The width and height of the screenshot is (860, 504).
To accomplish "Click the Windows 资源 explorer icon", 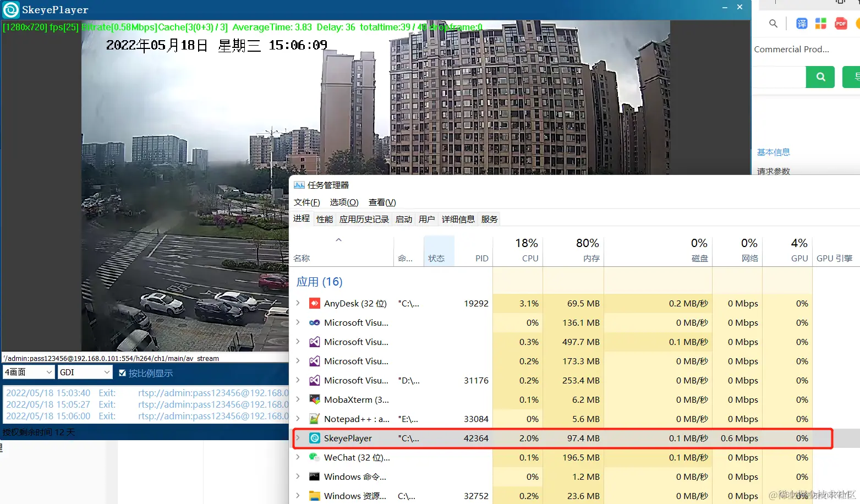I will point(315,496).
